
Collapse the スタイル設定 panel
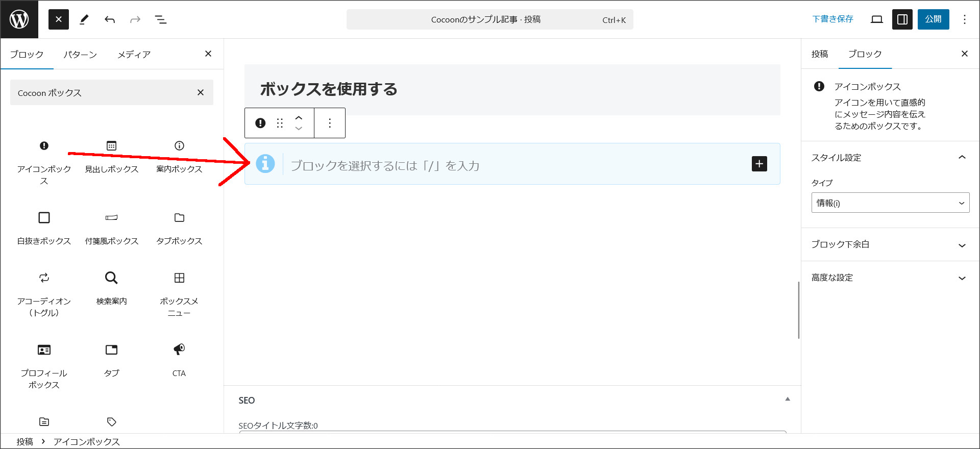[x=890, y=158]
